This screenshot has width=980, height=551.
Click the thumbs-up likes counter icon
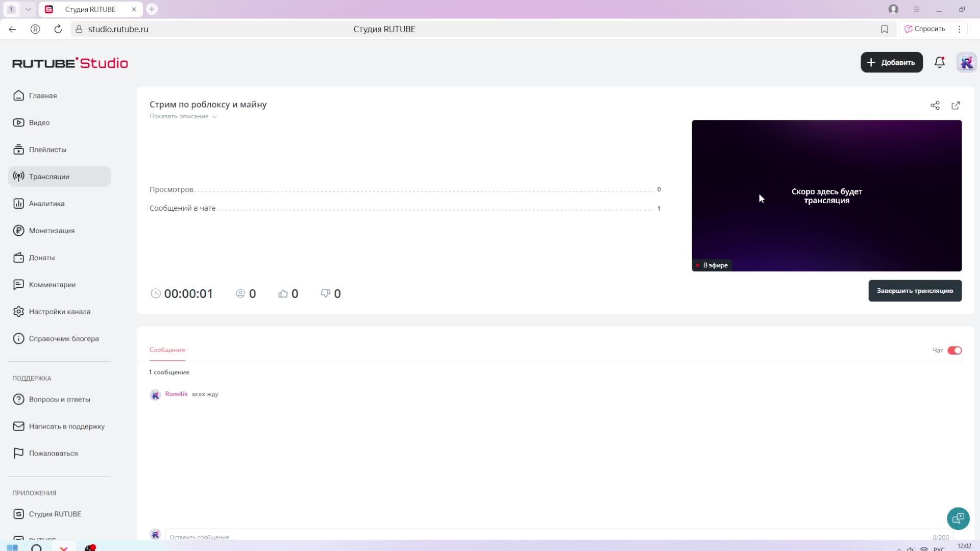[x=283, y=293]
